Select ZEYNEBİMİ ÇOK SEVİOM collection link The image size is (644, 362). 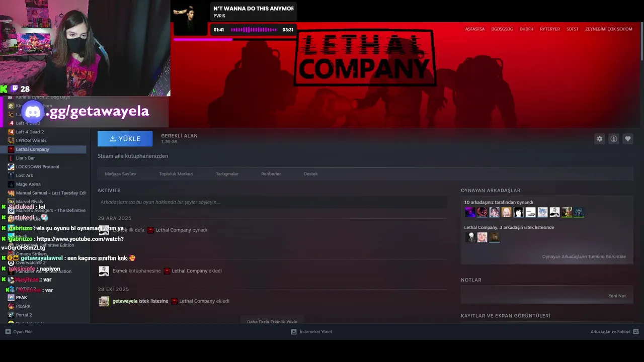[609, 29]
